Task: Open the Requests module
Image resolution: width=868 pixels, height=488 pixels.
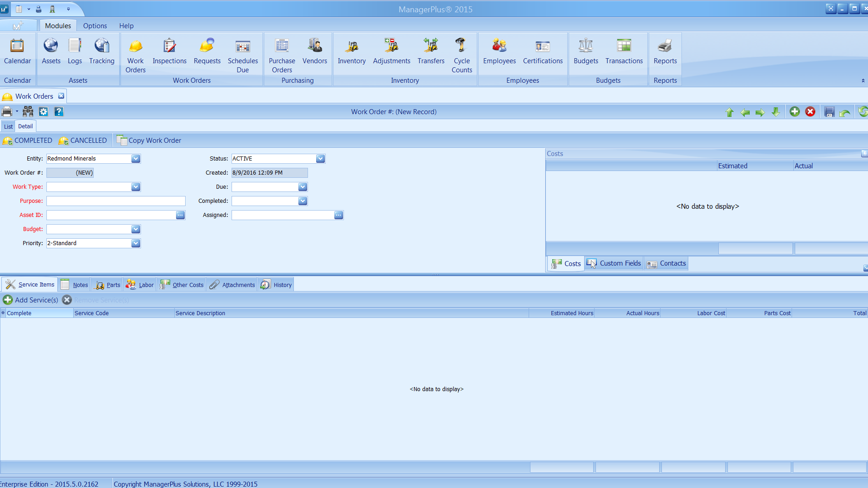Action: [x=207, y=51]
